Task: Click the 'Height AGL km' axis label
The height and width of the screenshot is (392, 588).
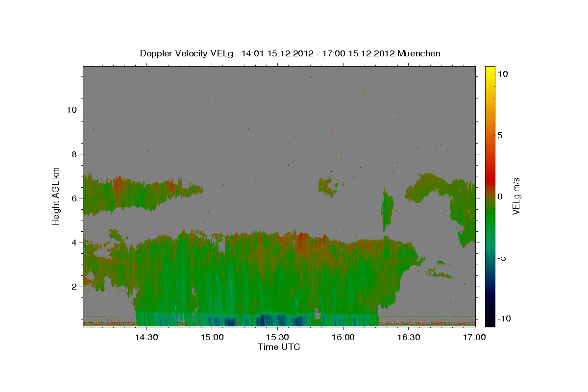Action: click(56, 196)
